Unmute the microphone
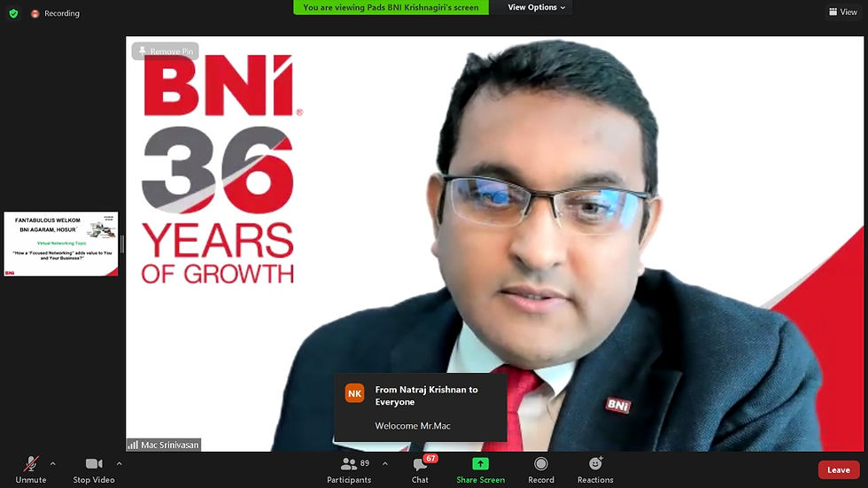Viewport: 868px width, 488px height. tap(31, 469)
